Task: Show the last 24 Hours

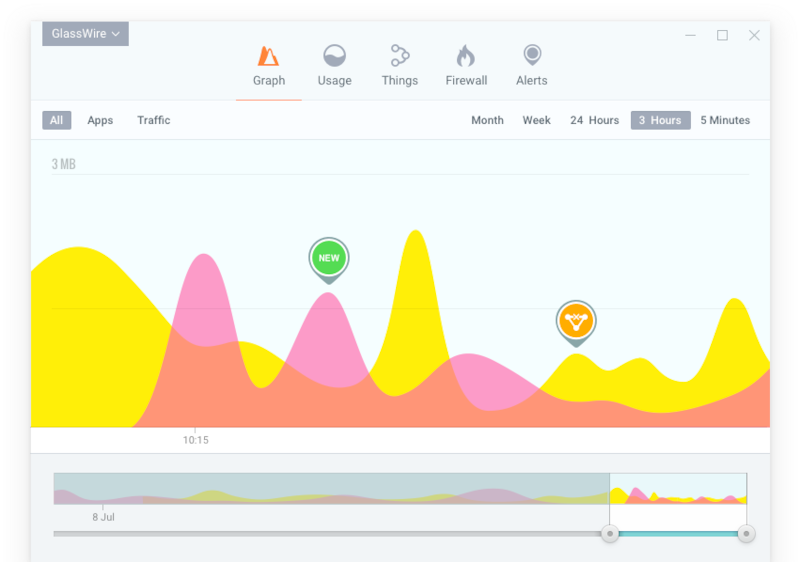Action: 594,120
